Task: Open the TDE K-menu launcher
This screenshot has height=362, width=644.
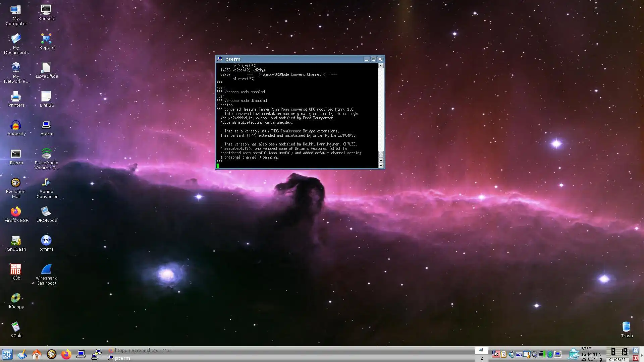Action: [x=7, y=354]
